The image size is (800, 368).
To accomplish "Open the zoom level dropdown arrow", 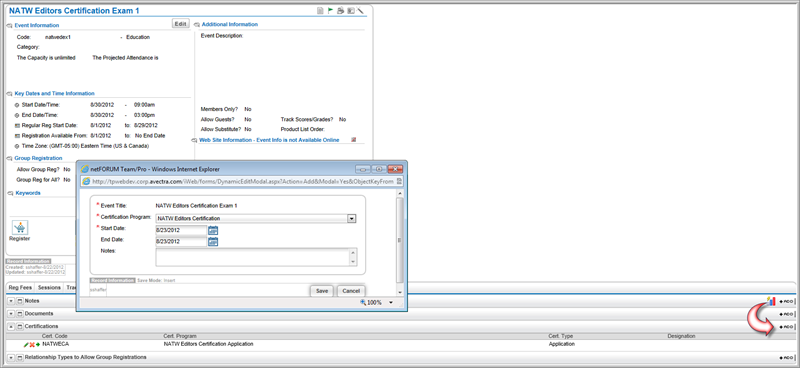I will tap(391, 303).
